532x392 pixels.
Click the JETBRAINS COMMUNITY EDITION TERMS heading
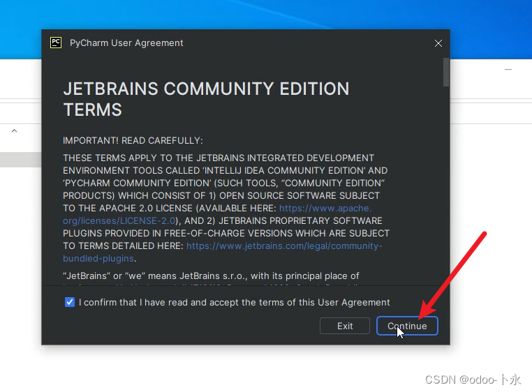pos(206,99)
